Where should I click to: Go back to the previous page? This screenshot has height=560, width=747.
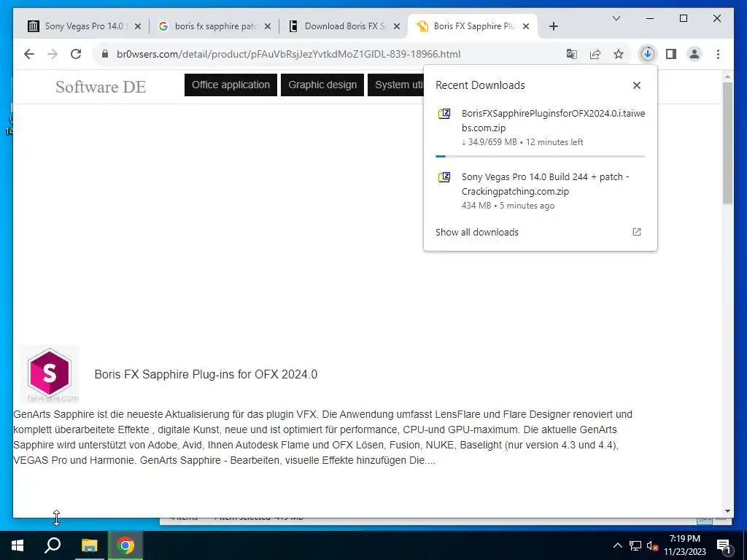(x=29, y=54)
